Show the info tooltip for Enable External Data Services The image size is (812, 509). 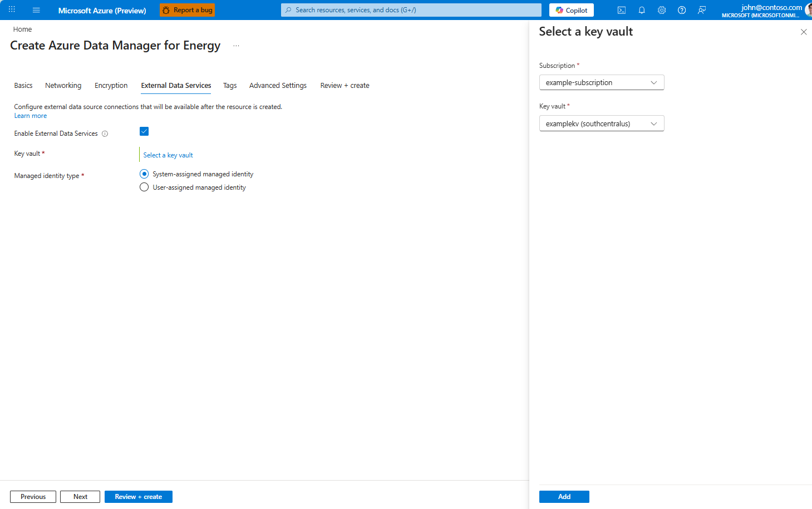click(105, 133)
